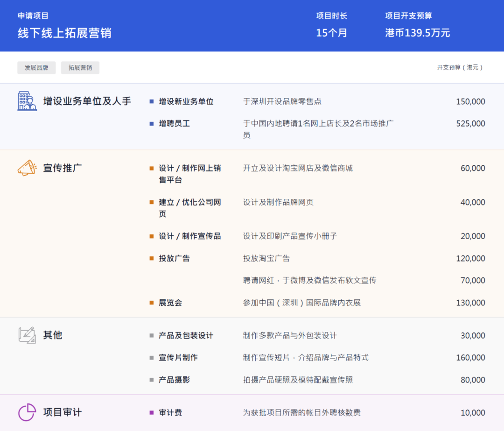This screenshot has height=431, width=504.
Task: Click the 130,000 budget amount
Action: coord(470,303)
